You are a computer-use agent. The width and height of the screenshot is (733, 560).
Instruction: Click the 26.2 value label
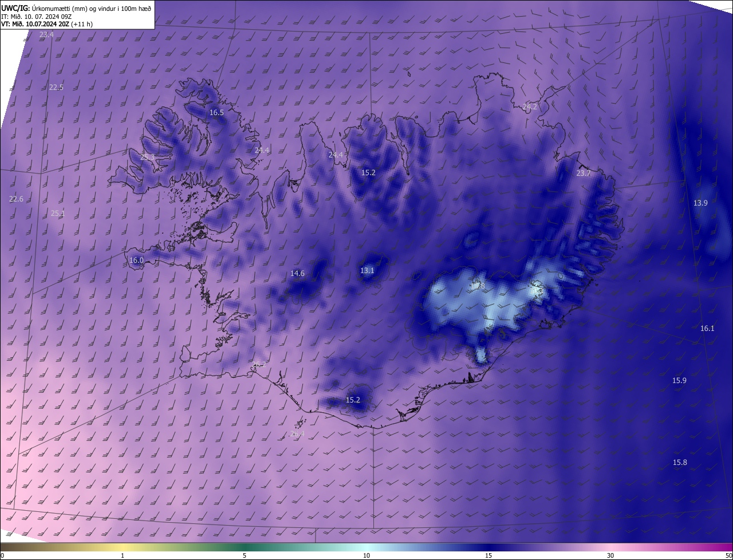(x=259, y=364)
